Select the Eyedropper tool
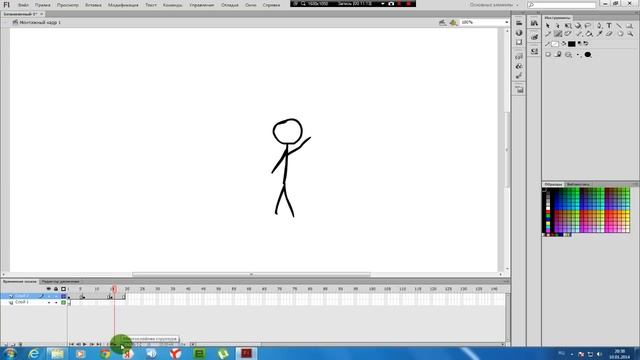 (x=599, y=34)
